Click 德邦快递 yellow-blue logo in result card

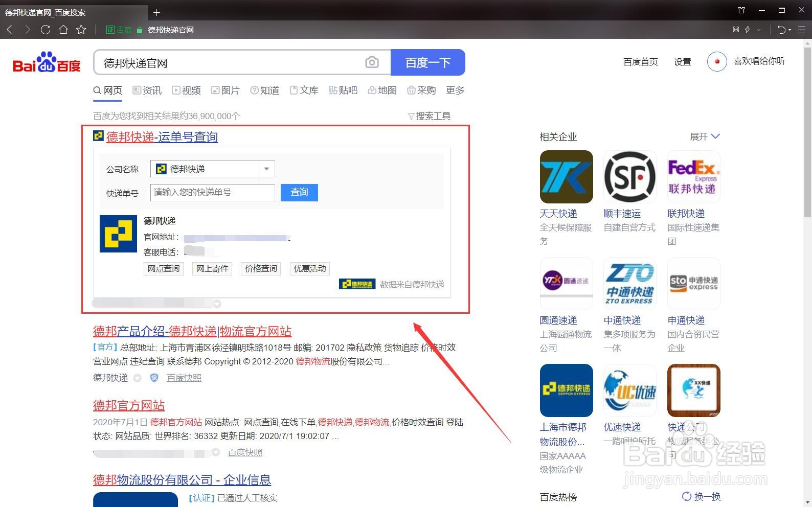118,234
